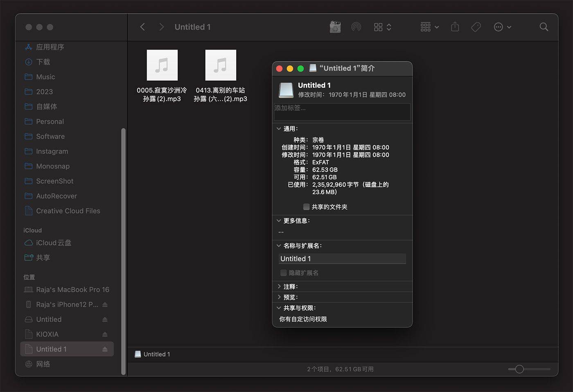573x392 pixels.
Task: Open the more actions ellipsis dropdown
Action: (x=503, y=27)
